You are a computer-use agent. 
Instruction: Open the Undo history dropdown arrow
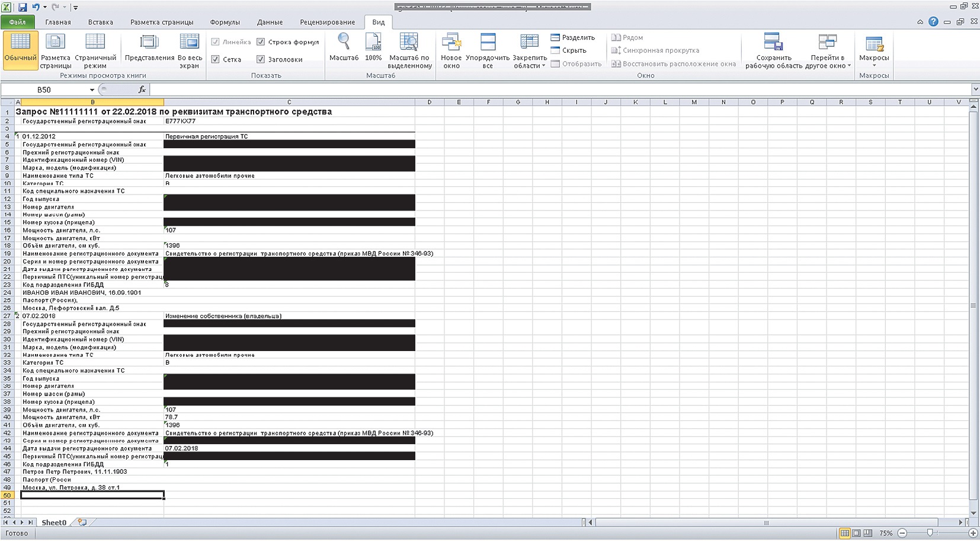(45, 7)
